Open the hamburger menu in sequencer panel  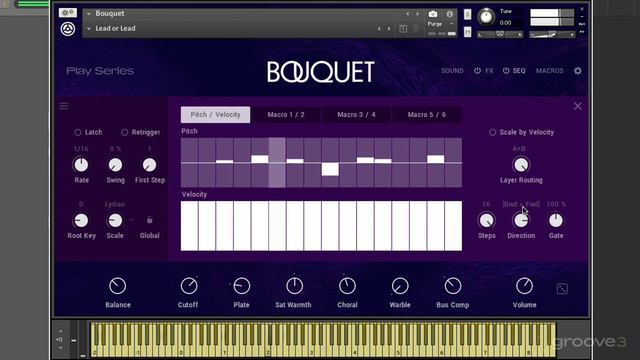64,106
